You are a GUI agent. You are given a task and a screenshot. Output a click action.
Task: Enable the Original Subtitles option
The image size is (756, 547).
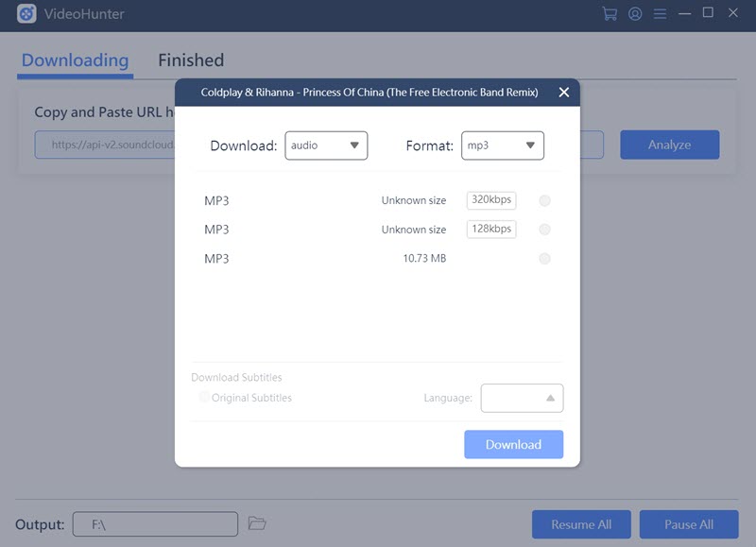point(204,397)
